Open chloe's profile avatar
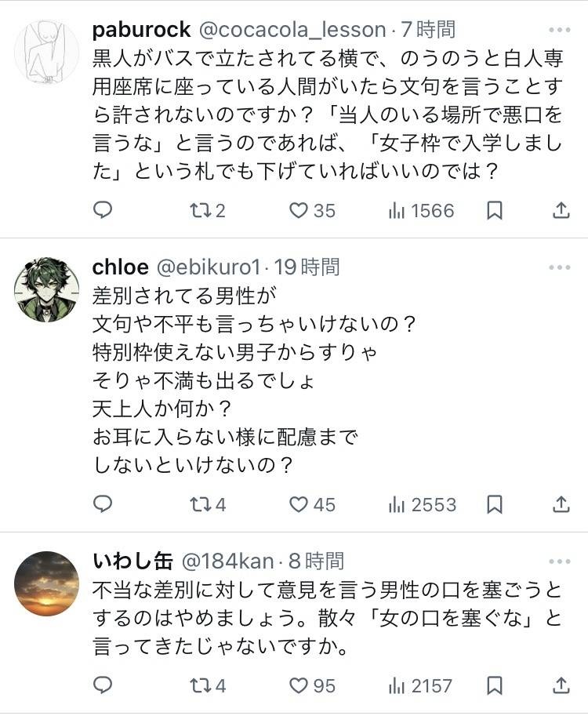588x723 pixels. coord(47,289)
